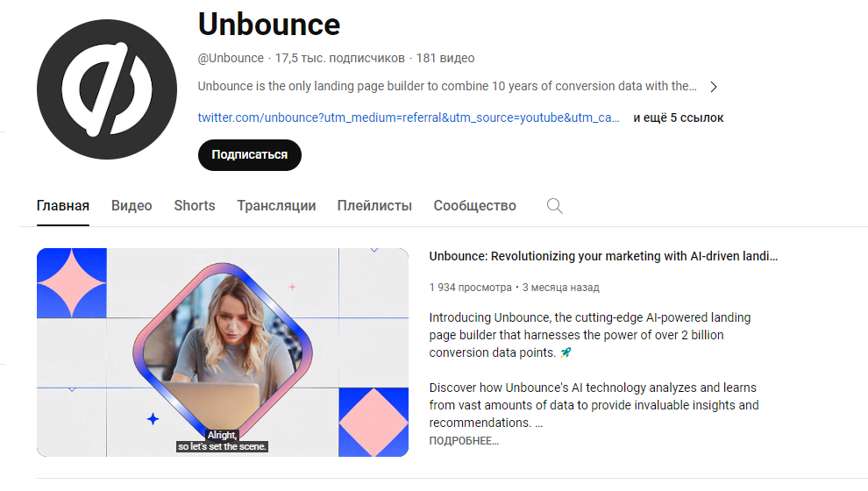Click the @Unbounce channel handle

(x=231, y=58)
